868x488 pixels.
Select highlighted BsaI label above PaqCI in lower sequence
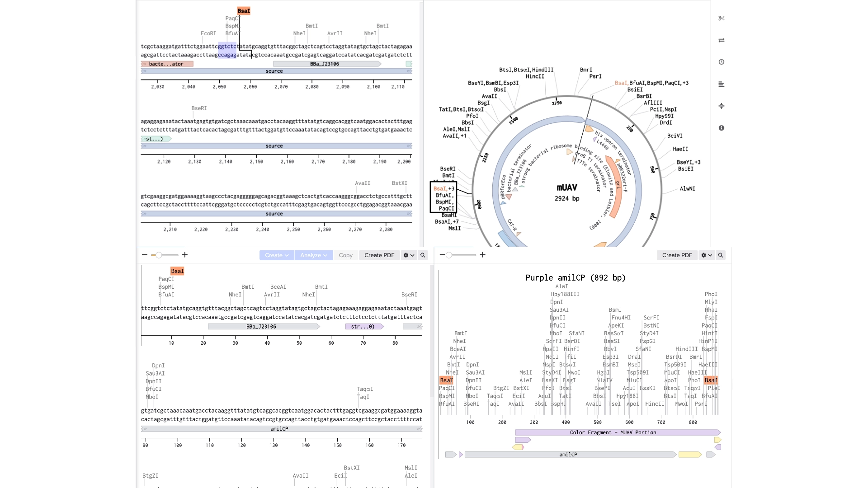(177, 271)
